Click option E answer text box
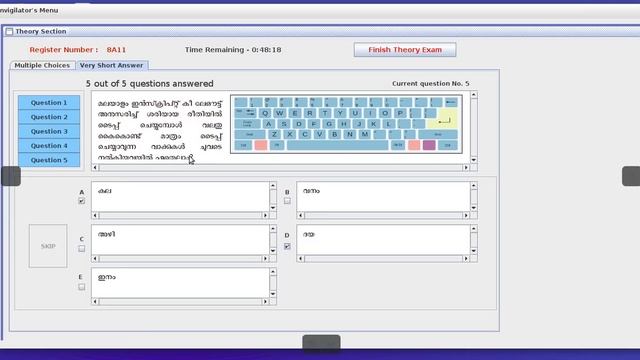Screen dimensions: 640x360 [x=180, y=283]
